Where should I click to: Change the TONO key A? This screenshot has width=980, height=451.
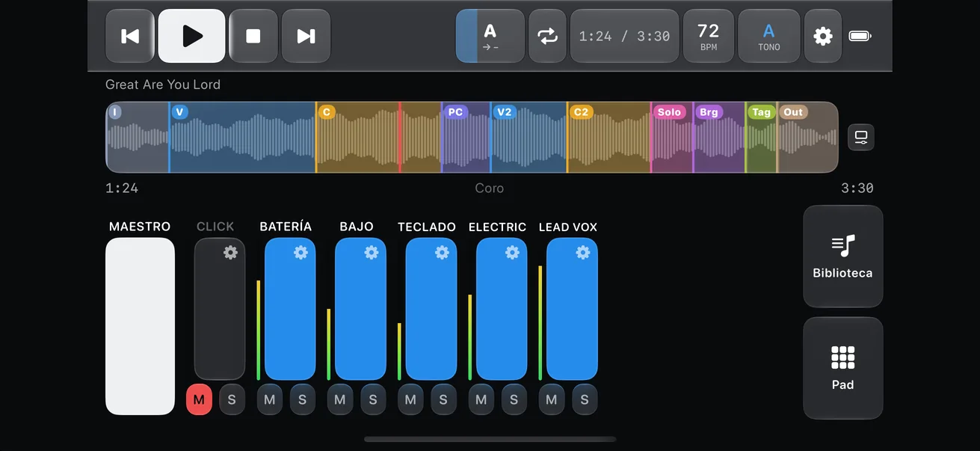[x=768, y=36]
